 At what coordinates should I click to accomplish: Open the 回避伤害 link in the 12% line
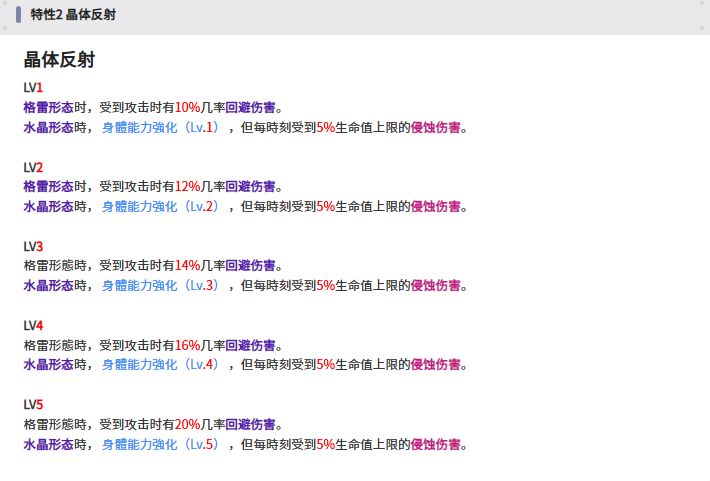click(x=250, y=186)
